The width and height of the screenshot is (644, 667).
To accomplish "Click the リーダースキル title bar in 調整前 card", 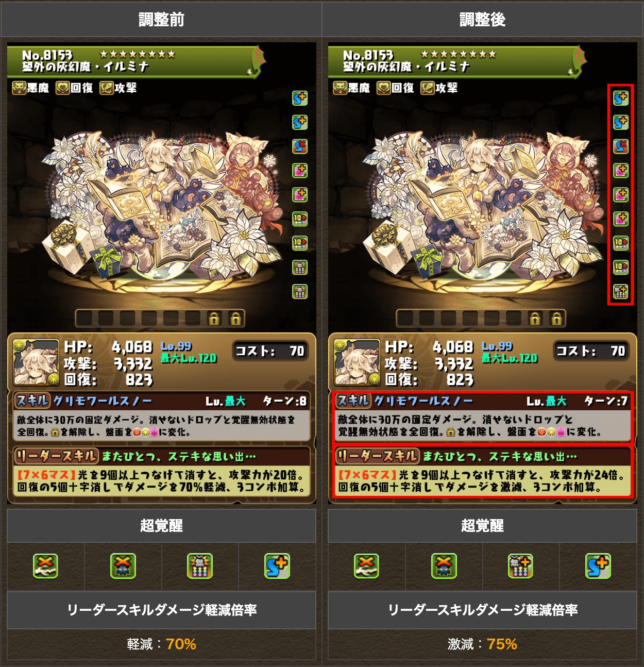I will 161,456.
